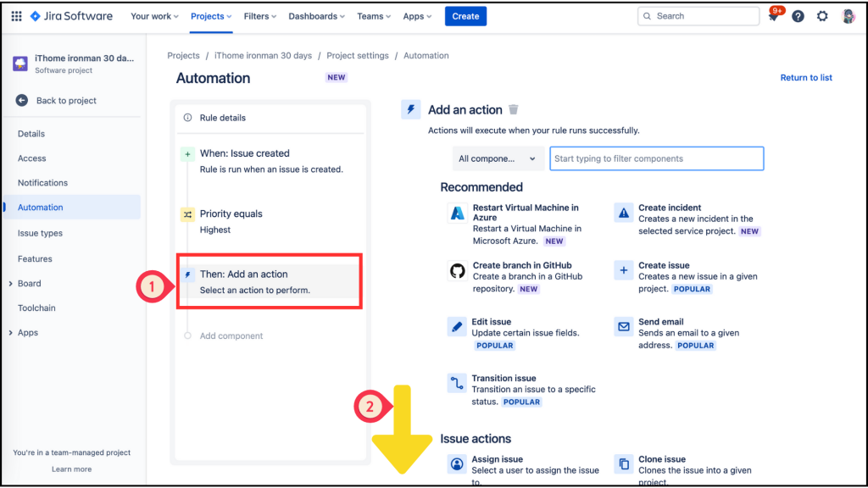Click the Back to project arrow icon
Image resolution: width=868 pixels, height=488 pixels.
pos(21,100)
